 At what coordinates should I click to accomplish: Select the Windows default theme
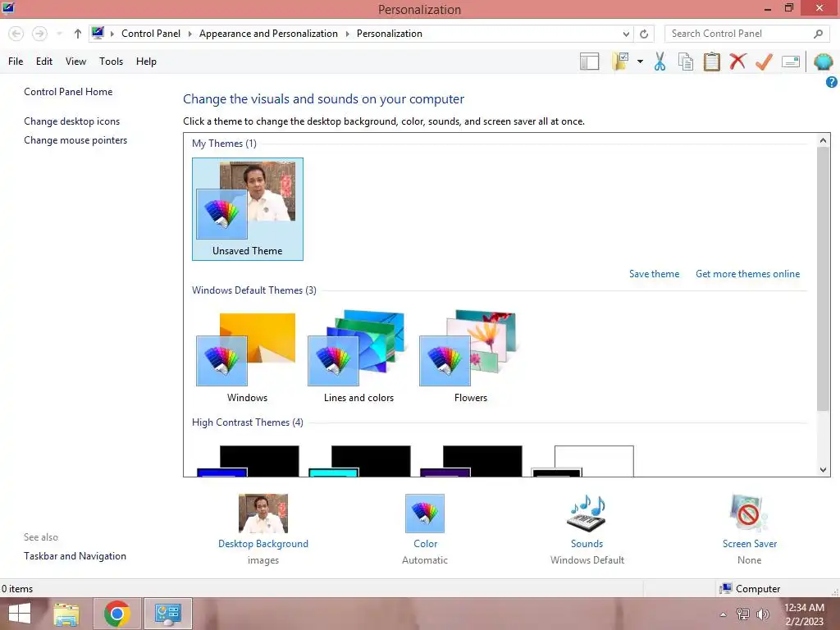247,358
